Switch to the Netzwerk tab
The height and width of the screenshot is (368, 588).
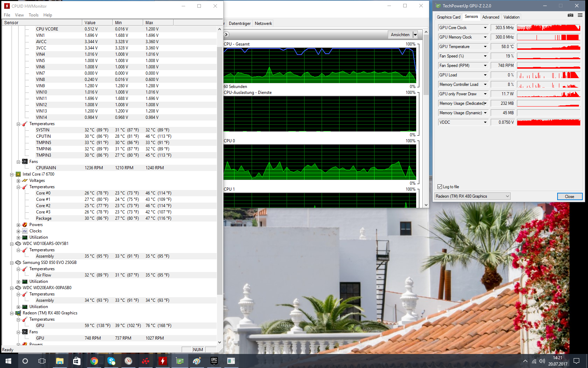click(x=263, y=23)
